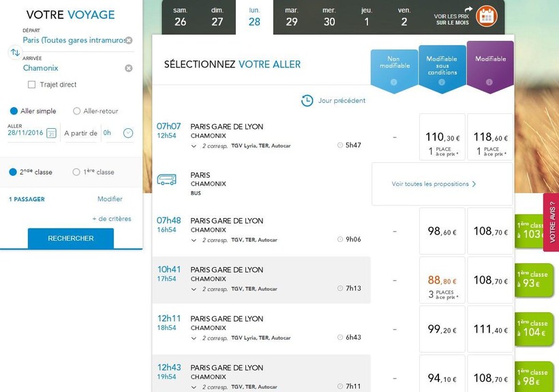Click the Jour précédent clock icon
This screenshot has width=559, height=392.
307,101
